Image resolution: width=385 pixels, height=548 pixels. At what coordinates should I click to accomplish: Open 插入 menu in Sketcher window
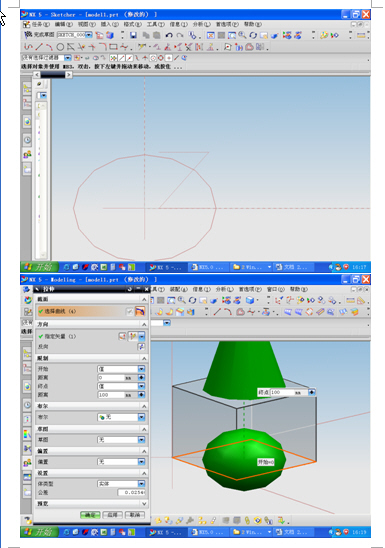[x=110, y=24]
